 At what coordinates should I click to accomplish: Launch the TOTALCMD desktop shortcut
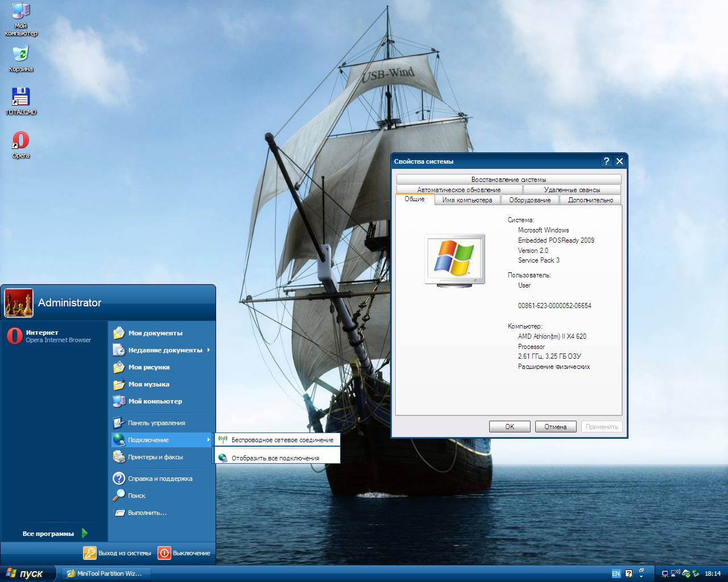(21, 97)
